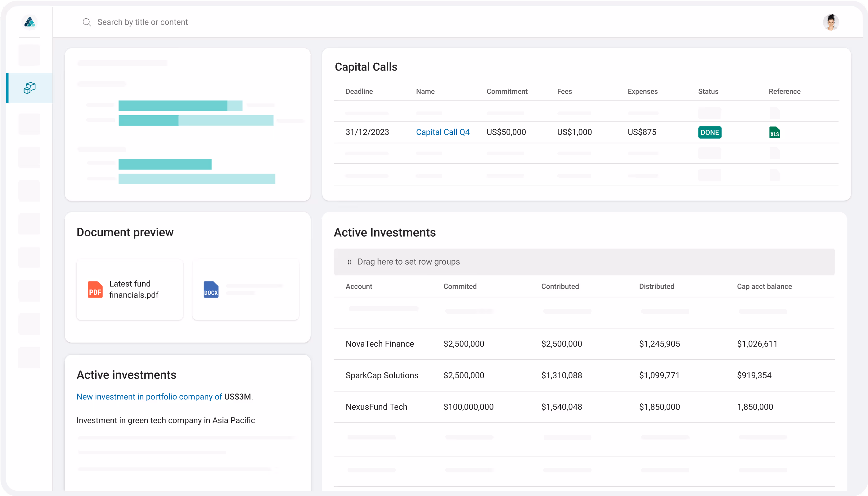Image resolution: width=868 pixels, height=496 pixels.
Task: Click the search magnifier icon
Action: click(x=87, y=22)
